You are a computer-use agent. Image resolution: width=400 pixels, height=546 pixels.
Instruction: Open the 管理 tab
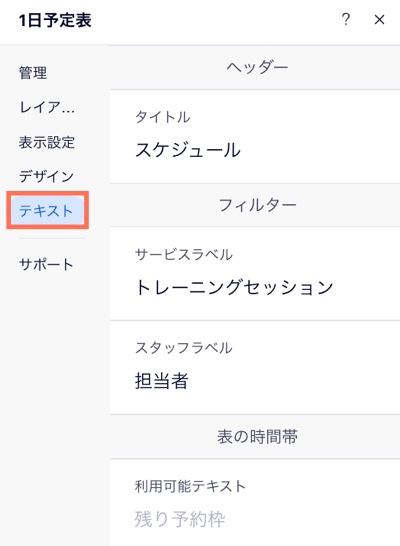point(33,73)
